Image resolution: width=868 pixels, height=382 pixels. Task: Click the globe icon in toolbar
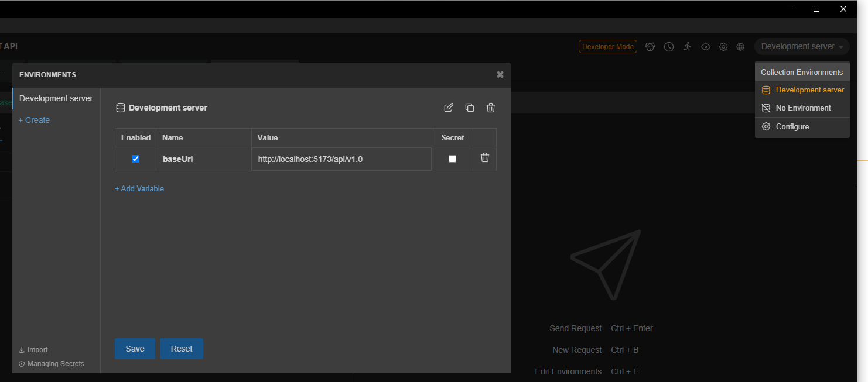(x=740, y=47)
